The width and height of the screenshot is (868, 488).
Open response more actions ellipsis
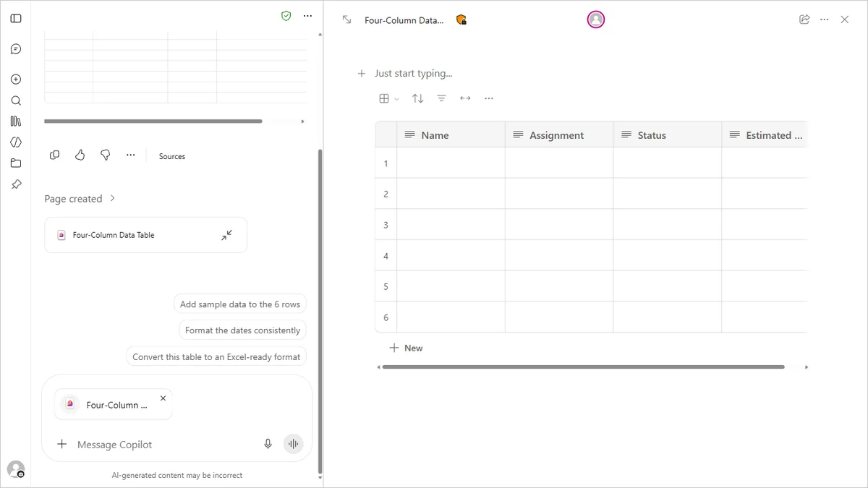click(x=130, y=155)
